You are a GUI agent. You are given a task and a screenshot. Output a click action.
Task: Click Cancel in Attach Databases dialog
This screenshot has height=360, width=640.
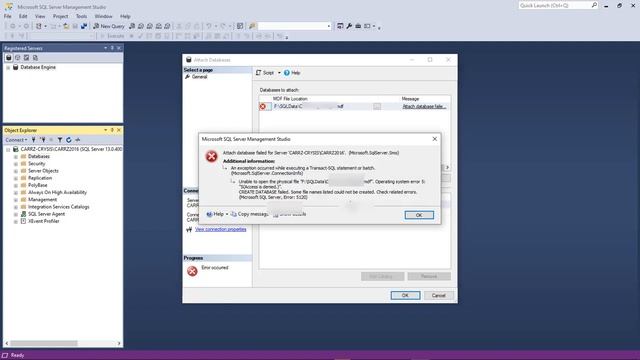tap(439, 295)
